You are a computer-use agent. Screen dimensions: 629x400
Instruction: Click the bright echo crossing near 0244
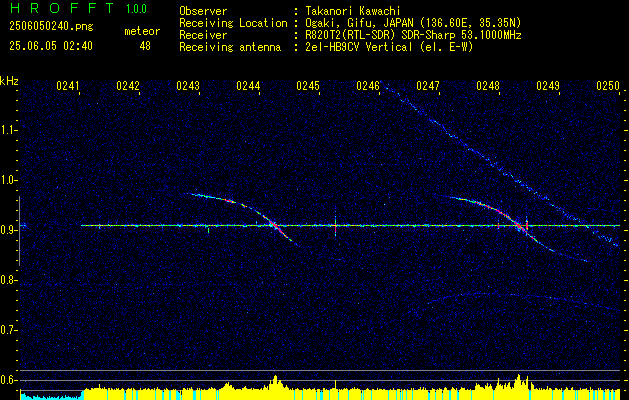click(x=274, y=225)
